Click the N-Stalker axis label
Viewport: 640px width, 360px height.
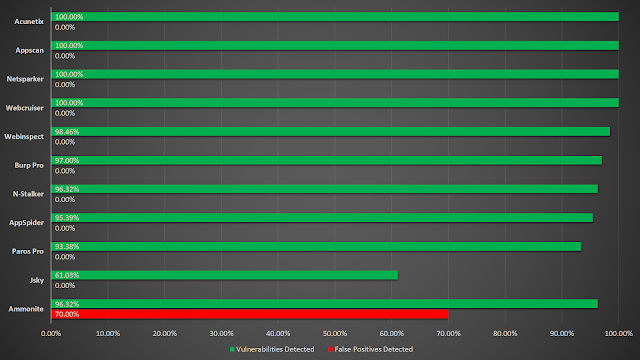coord(28,194)
